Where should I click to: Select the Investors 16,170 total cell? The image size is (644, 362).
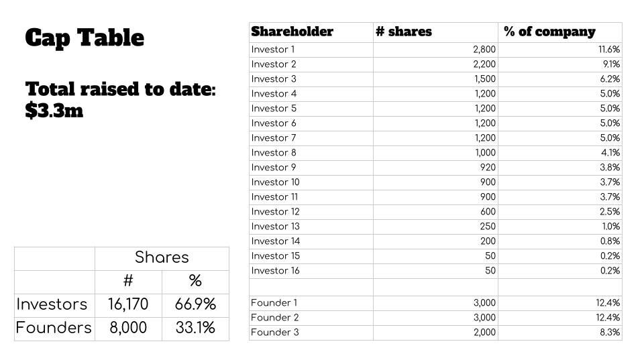(128, 304)
